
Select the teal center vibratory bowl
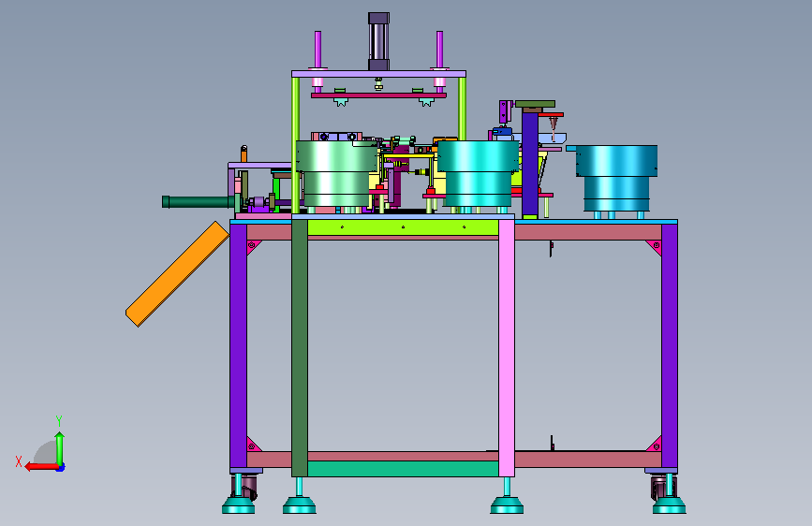[478, 173]
